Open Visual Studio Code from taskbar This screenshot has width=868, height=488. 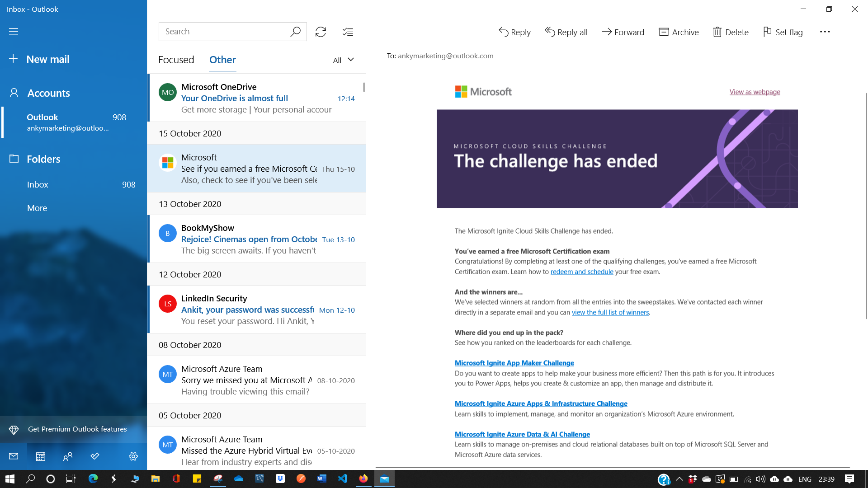pyautogui.click(x=343, y=479)
